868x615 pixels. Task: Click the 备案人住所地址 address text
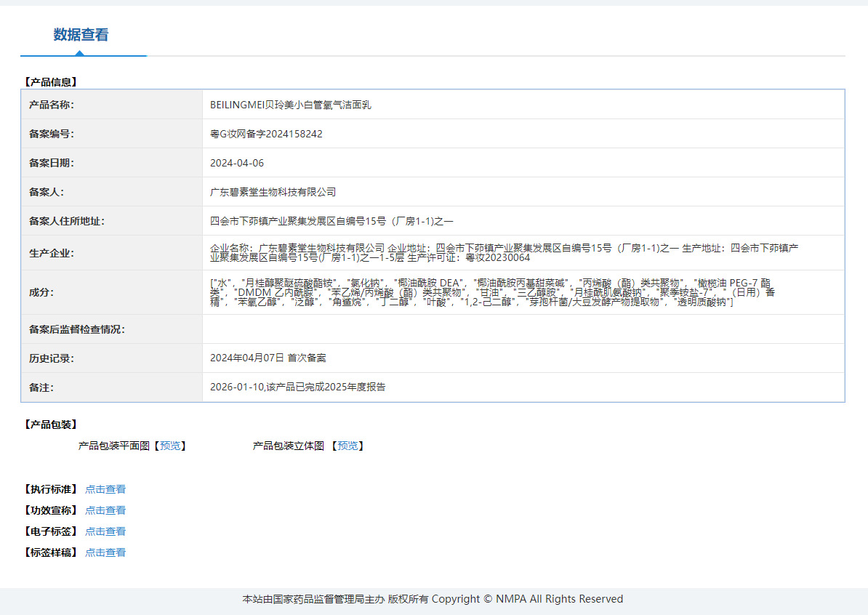point(331,222)
